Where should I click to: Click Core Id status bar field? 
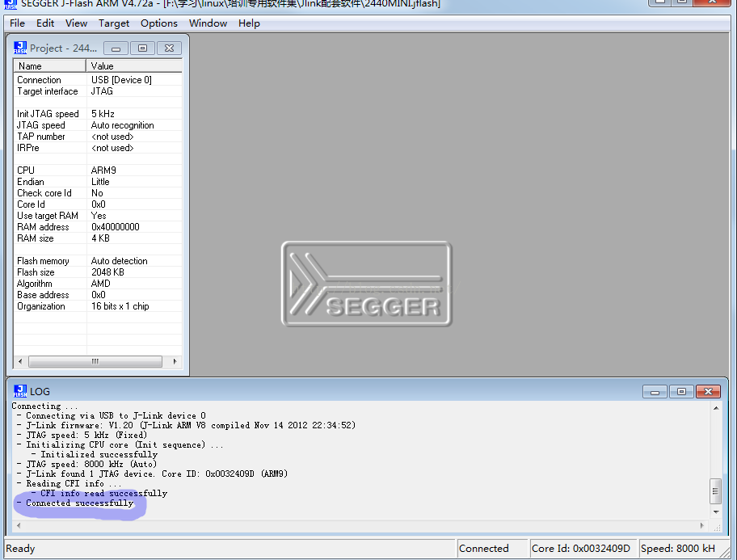[582, 548]
